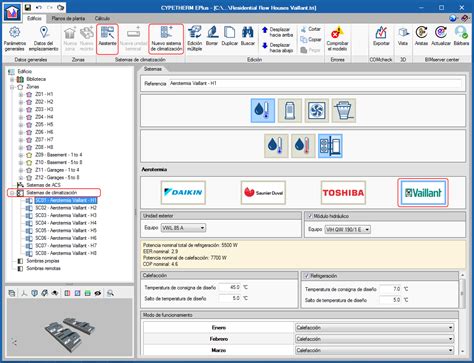Screen dimensions: 474x363
Task: Click Actualizar BIMserver icon
Action: [x=441, y=36]
